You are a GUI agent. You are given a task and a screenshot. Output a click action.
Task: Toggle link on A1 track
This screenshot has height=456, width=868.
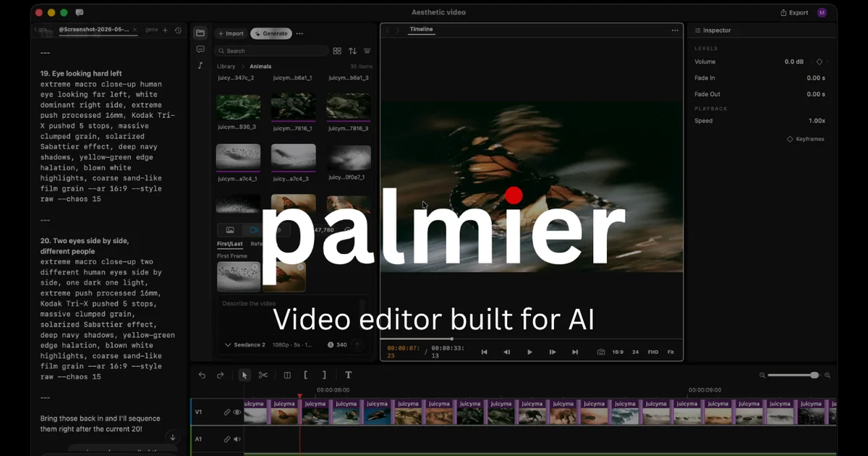227,439
